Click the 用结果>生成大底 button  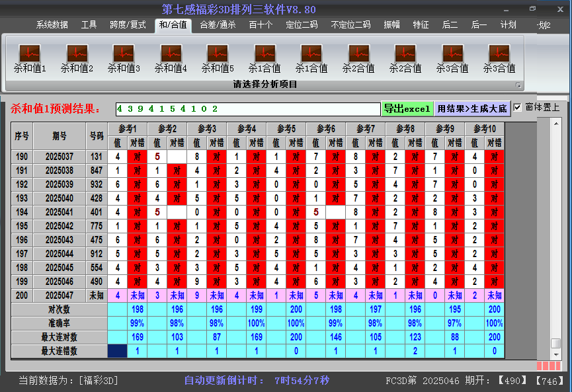[x=472, y=108]
